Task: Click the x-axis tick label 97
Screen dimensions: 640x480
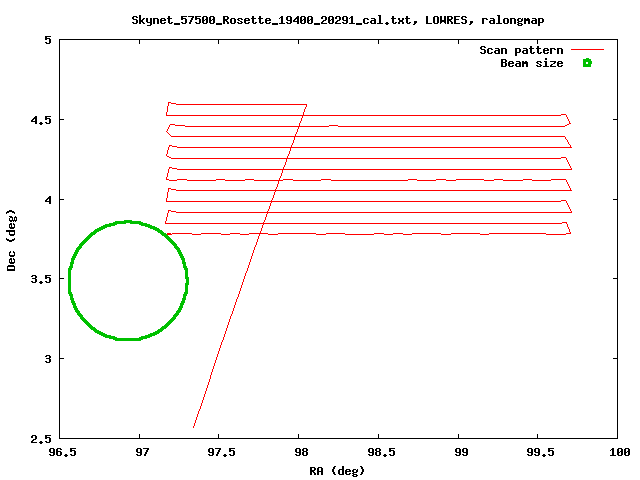Action: click(x=142, y=452)
